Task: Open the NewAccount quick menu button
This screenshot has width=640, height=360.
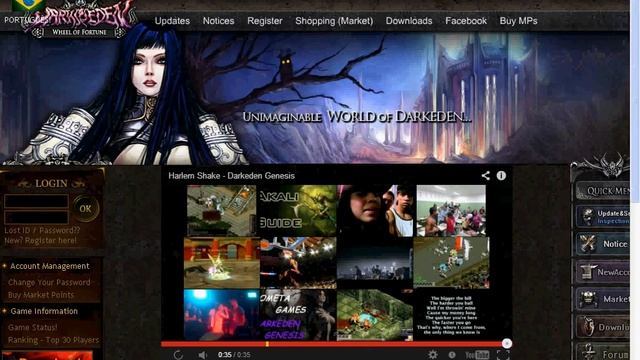Action: [603, 272]
